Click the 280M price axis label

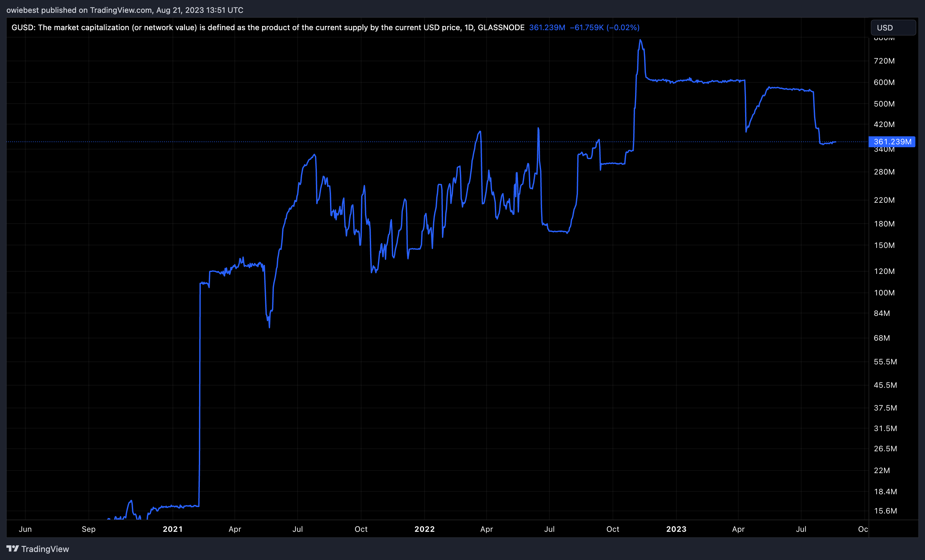[884, 172]
